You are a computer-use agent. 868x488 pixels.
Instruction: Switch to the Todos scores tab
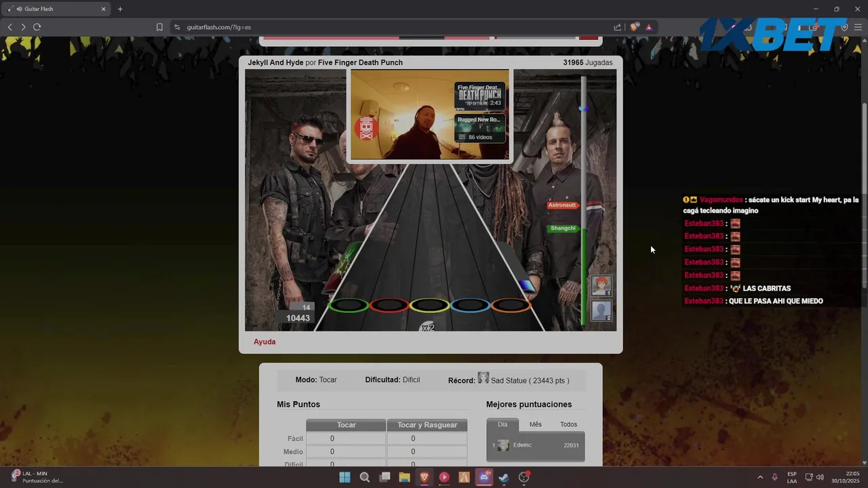568,424
